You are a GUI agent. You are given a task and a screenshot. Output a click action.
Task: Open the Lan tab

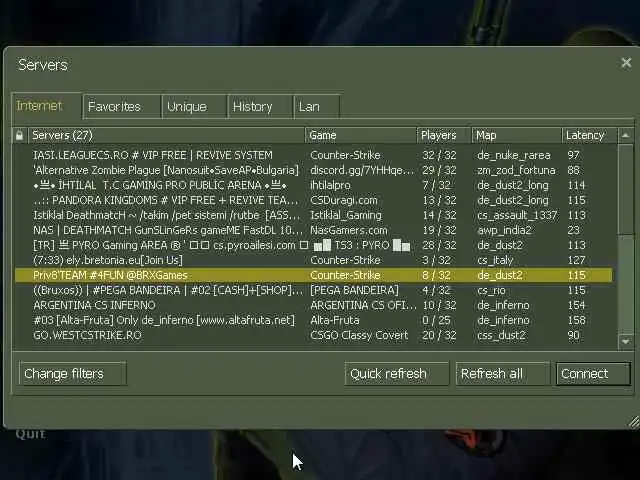tap(317, 107)
